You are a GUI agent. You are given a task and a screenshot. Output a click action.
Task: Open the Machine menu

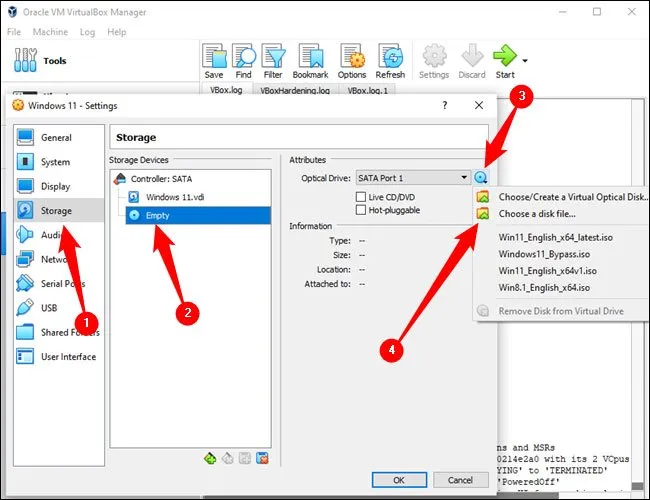(50, 32)
